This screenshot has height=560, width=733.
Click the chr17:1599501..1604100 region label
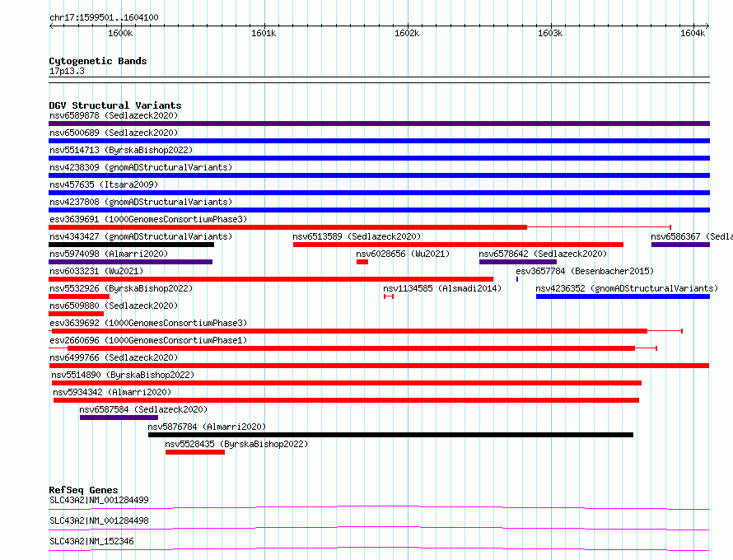click(x=104, y=17)
